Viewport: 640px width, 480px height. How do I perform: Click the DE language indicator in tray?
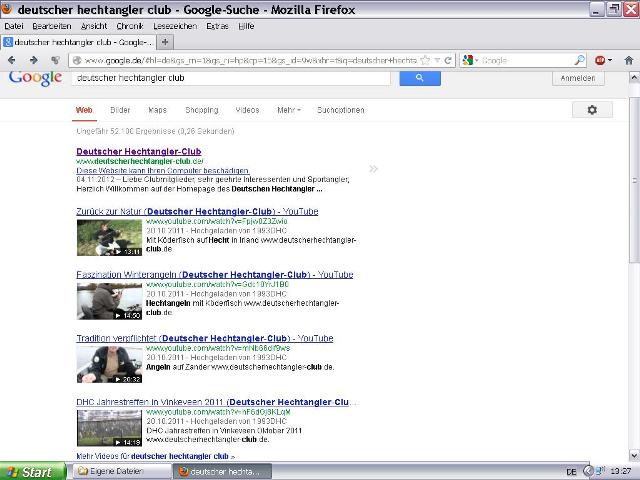coord(571,472)
